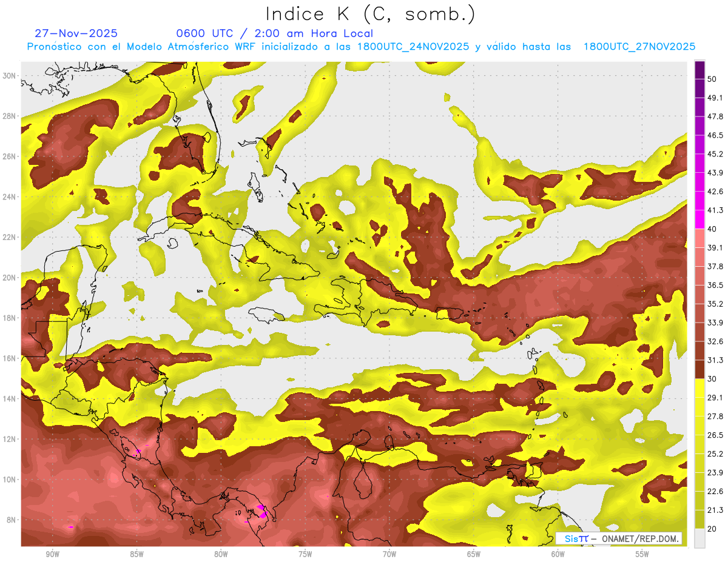Click the "70W" longitude label
This screenshot has height=562, width=728.
[x=389, y=554]
